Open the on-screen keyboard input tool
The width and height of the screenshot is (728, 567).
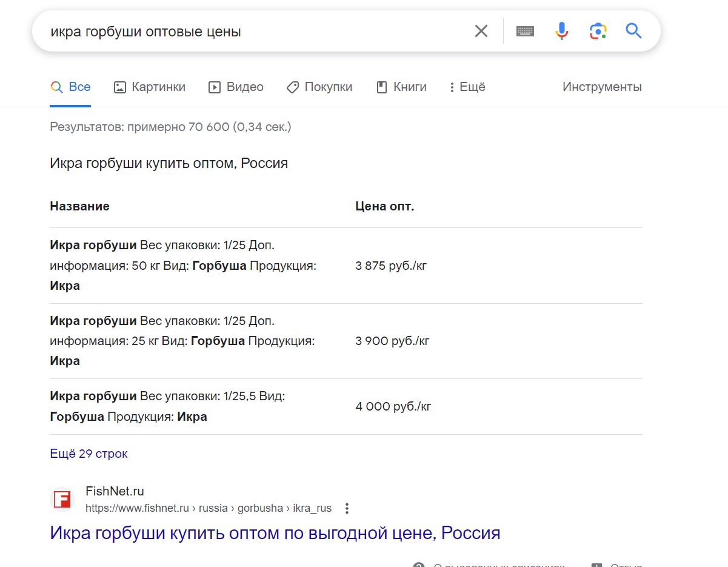pos(525,31)
